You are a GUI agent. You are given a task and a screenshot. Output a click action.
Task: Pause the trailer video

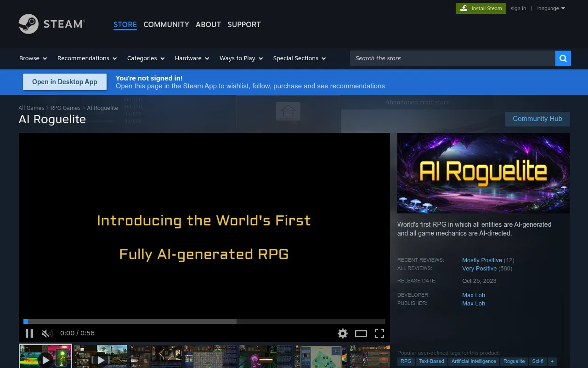(x=29, y=333)
